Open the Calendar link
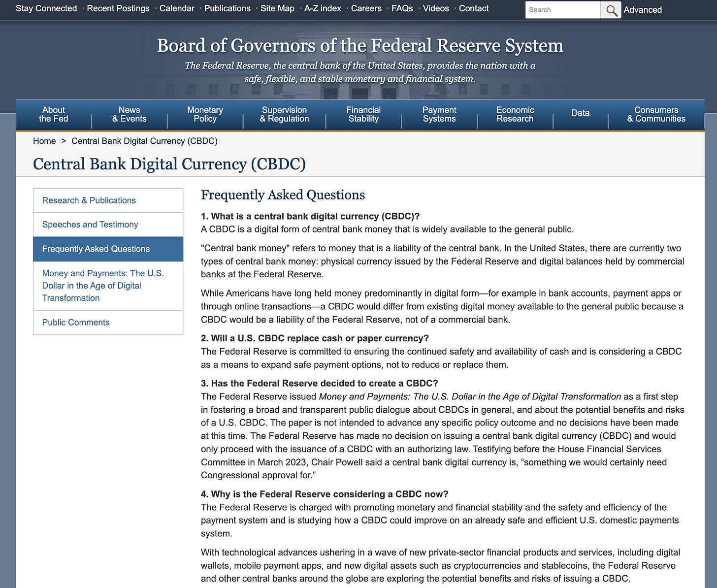Viewport: 717px width, 588px height. click(177, 8)
